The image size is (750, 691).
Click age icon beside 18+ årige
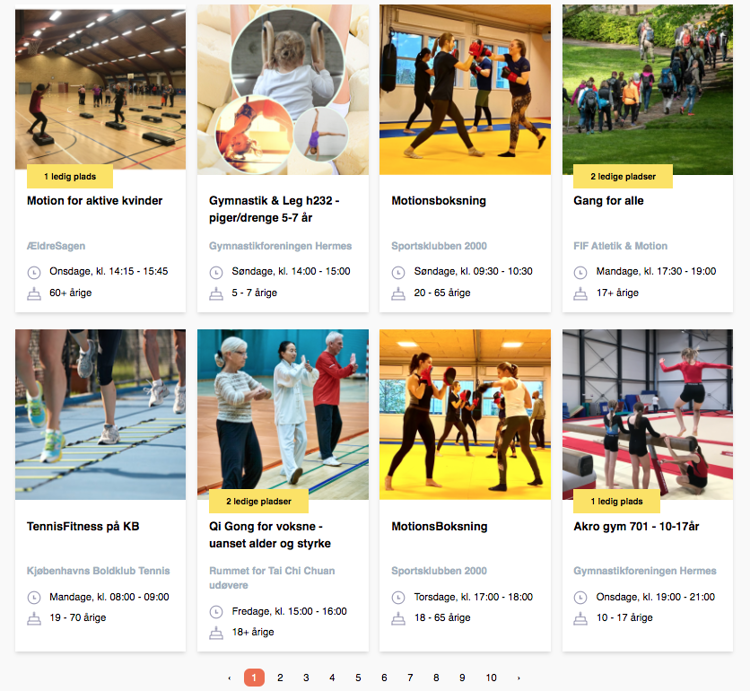[x=216, y=633]
